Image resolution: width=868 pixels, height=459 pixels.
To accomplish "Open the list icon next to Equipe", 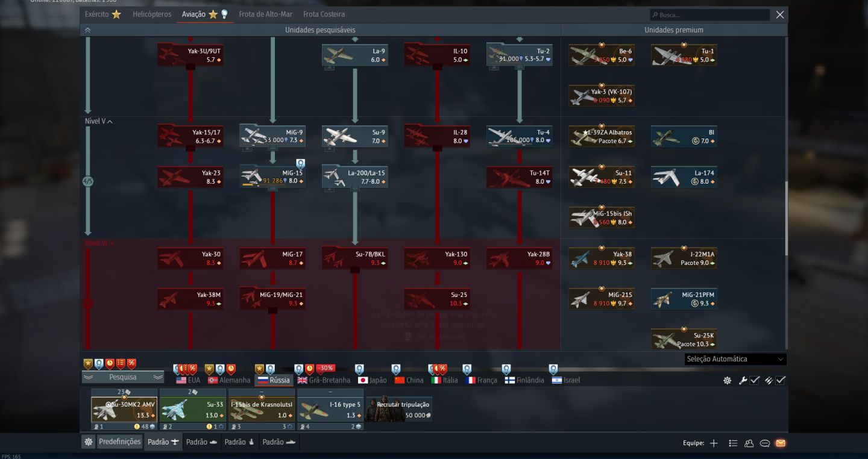I will (733, 443).
